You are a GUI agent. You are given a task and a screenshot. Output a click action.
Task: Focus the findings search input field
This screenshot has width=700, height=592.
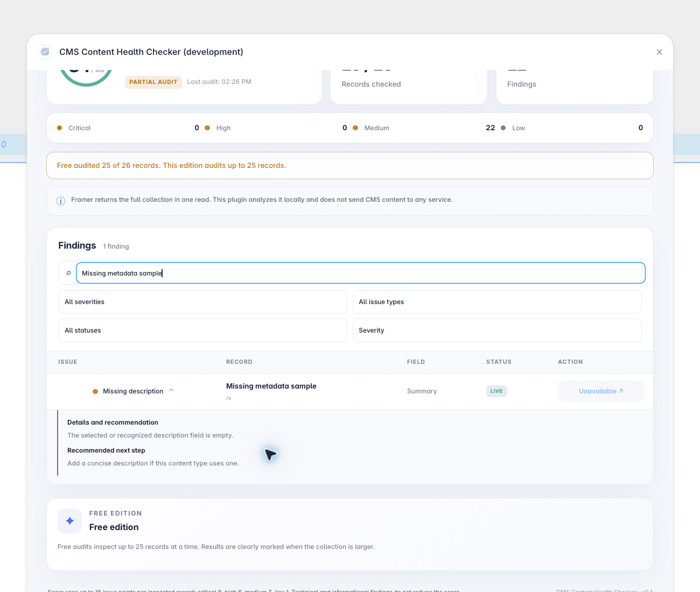click(360, 273)
